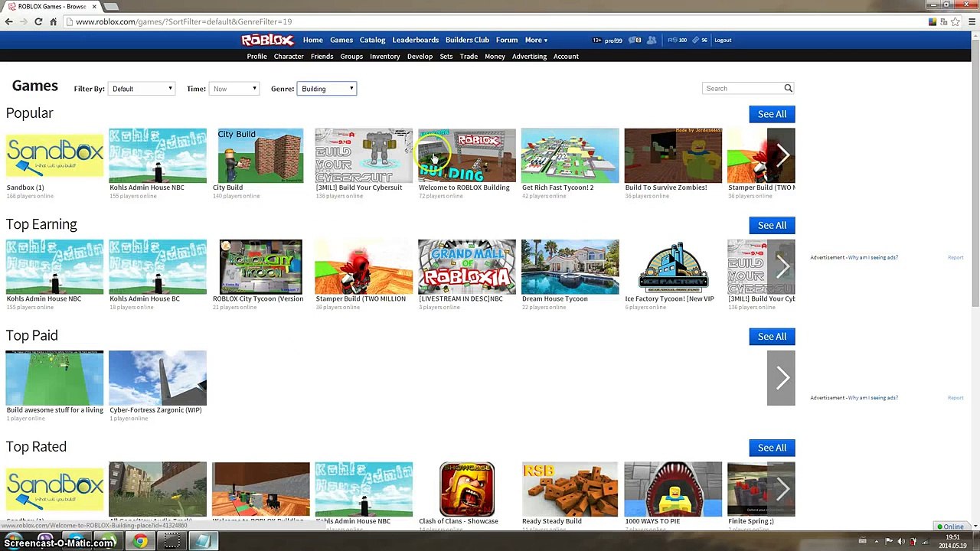Click next arrow in Popular row
Screen dimensions: 980x551
tap(781, 155)
